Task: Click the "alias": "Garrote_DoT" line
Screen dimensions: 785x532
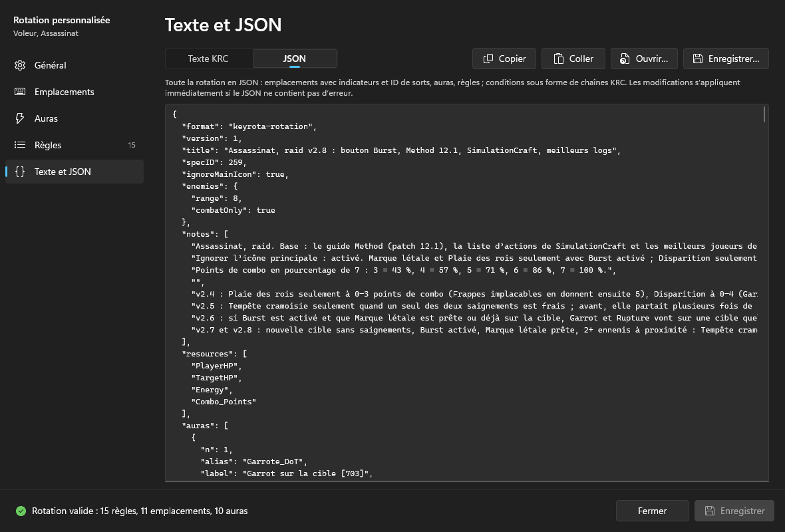Action: [x=254, y=462]
